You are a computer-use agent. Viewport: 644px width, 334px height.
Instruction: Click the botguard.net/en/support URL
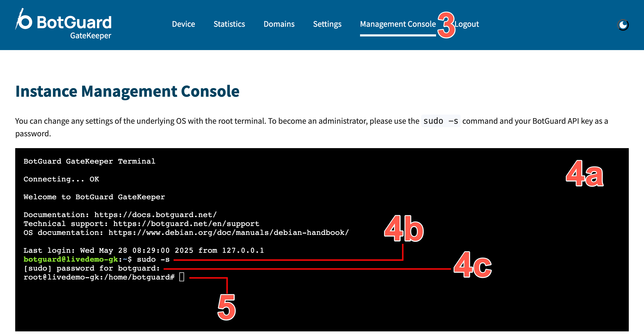(186, 224)
